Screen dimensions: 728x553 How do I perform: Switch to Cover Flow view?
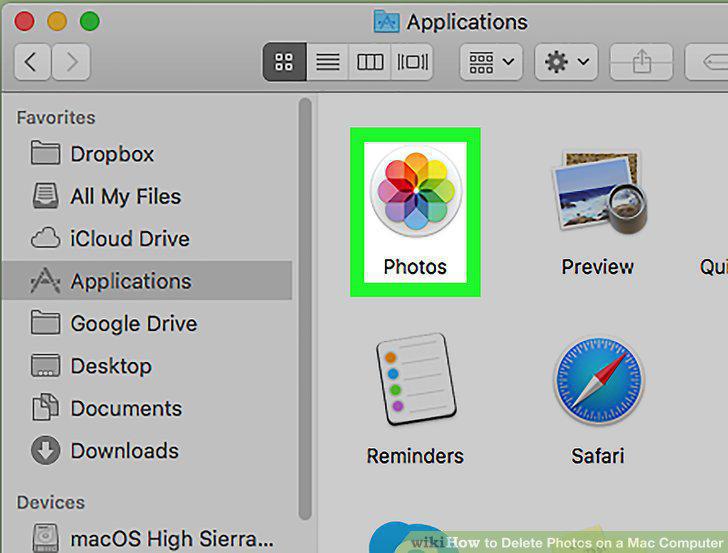[x=412, y=62]
